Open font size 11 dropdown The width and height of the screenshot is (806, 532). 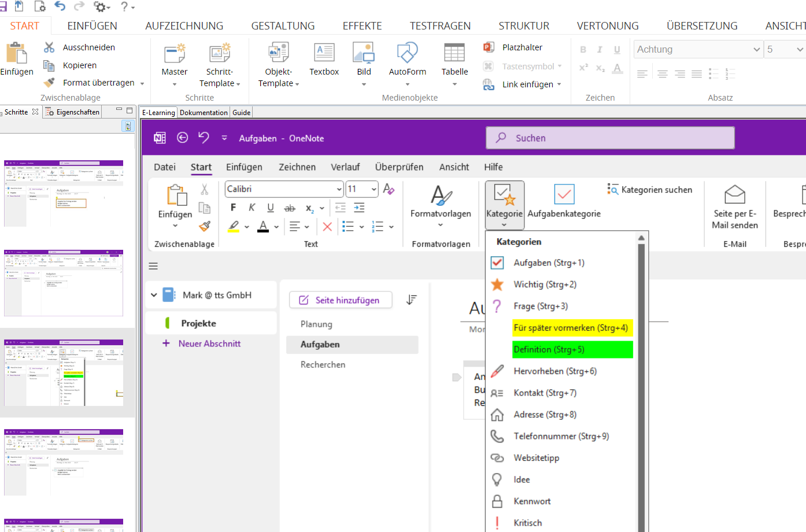click(374, 189)
